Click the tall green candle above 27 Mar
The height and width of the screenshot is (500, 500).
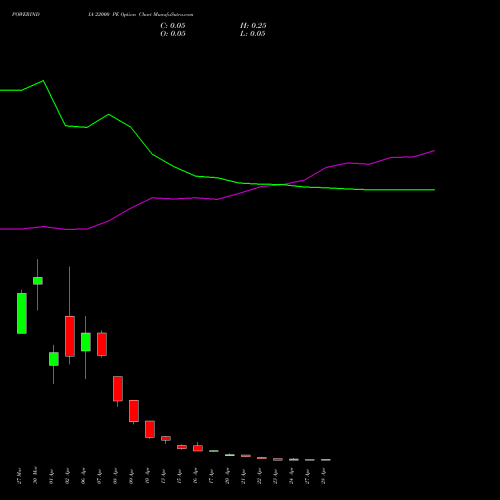point(22,313)
